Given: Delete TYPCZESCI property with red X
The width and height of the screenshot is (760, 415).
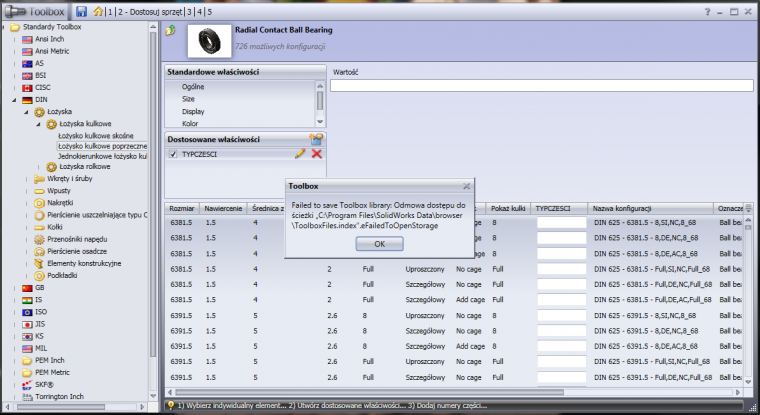Looking at the screenshot, I should click(317, 154).
